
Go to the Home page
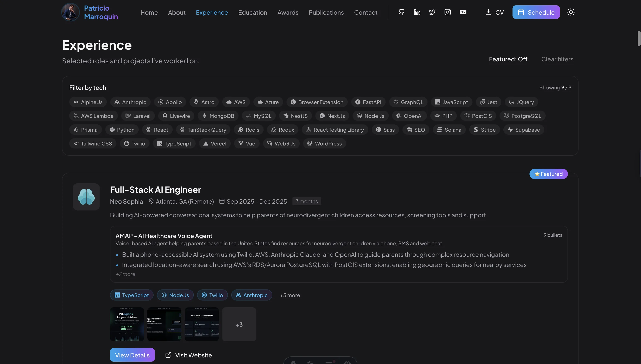coord(149,12)
